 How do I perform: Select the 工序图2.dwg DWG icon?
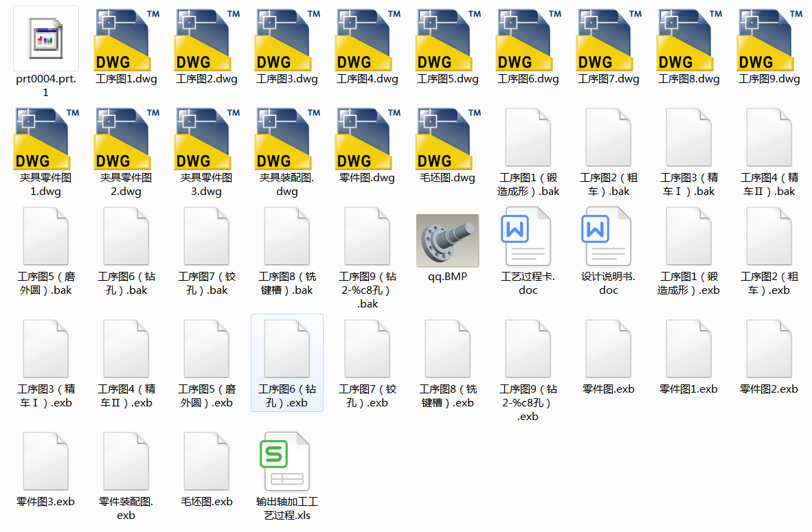207,39
